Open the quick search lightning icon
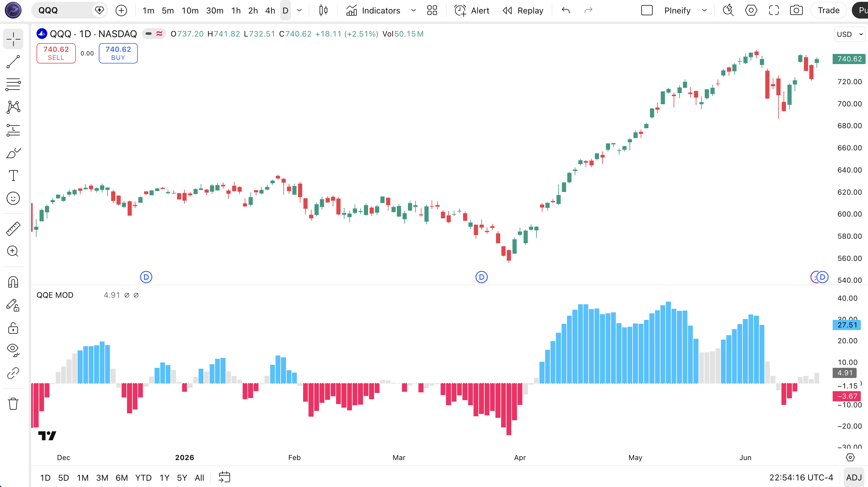Viewport: 868px width, 487px height. click(728, 10)
